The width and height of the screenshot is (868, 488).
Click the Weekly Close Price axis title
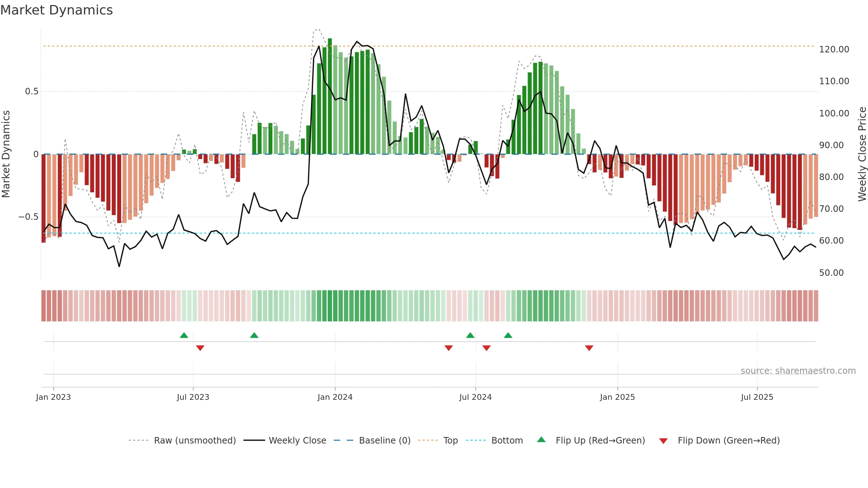(862, 154)
